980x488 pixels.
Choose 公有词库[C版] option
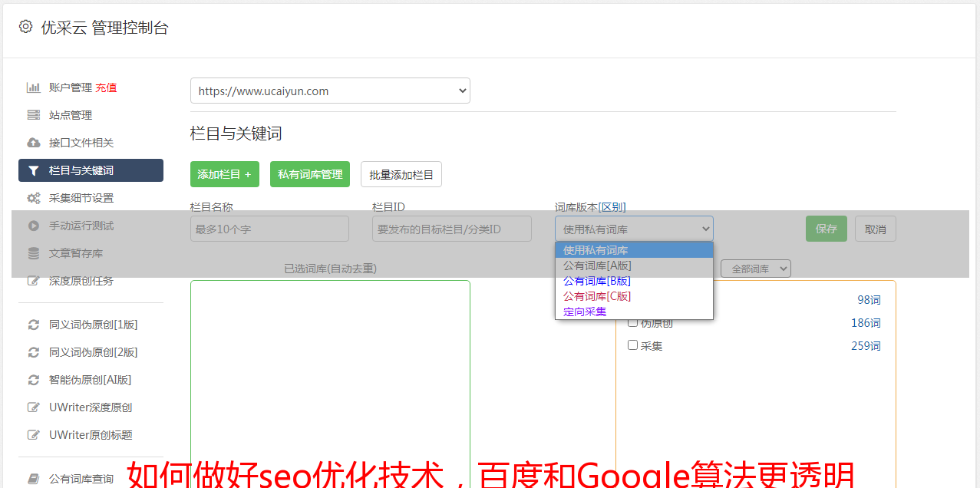(x=634, y=296)
